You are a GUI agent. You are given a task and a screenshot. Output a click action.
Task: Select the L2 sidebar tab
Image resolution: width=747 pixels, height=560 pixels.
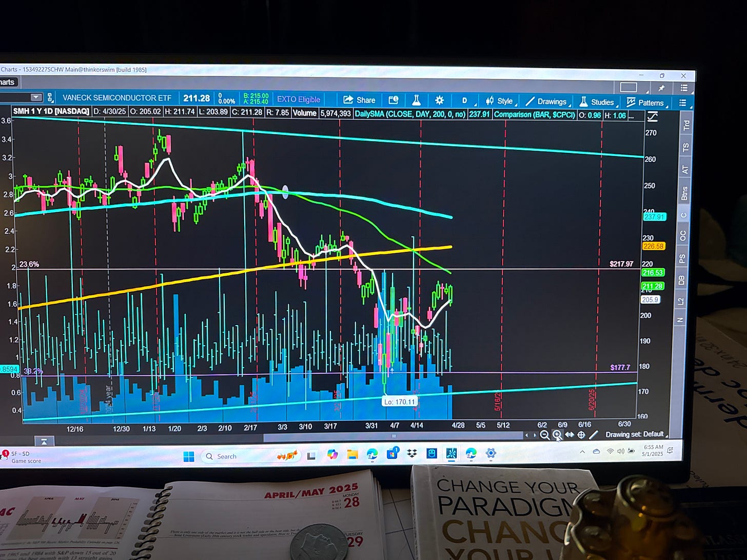pos(681,301)
